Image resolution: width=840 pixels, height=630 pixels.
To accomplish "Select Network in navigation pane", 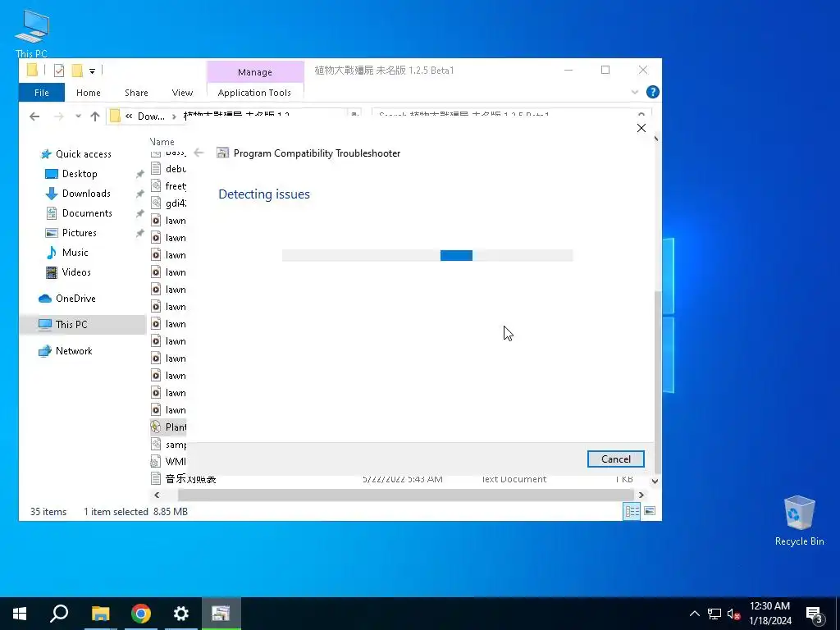I will point(66,351).
